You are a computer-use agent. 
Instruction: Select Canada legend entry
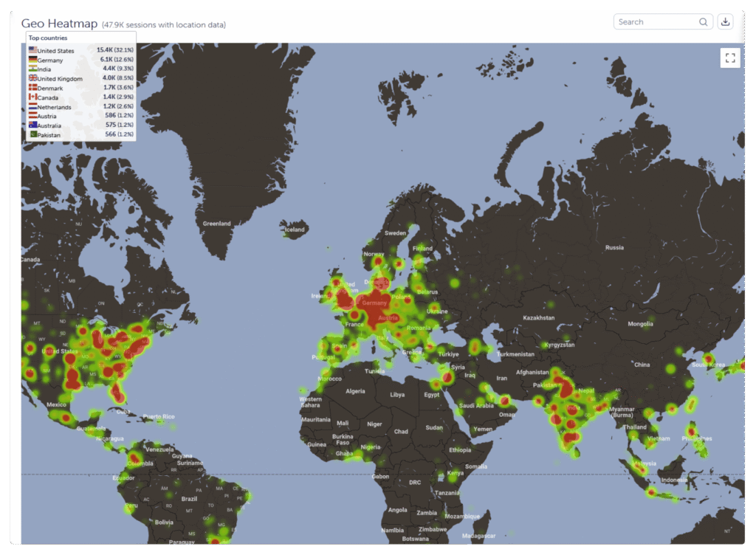pyautogui.click(x=81, y=97)
